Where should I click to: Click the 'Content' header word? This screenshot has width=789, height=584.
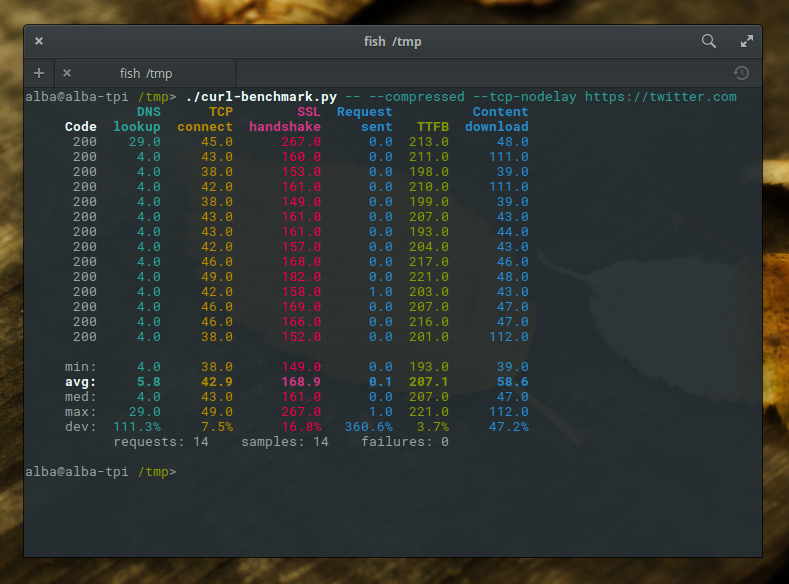pyautogui.click(x=500, y=112)
